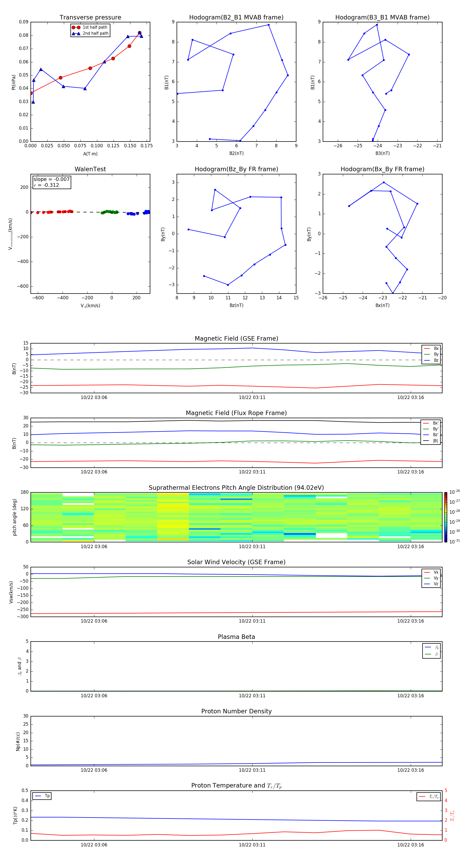473x868 pixels.
Task: Click the "Proton Temperature and Te/Tp" title
Action: [x=236, y=786]
